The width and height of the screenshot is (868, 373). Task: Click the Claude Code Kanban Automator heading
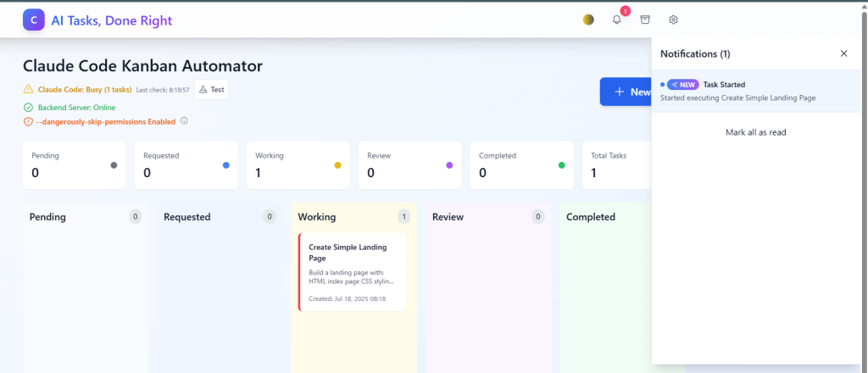pyautogui.click(x=142, y=66)
